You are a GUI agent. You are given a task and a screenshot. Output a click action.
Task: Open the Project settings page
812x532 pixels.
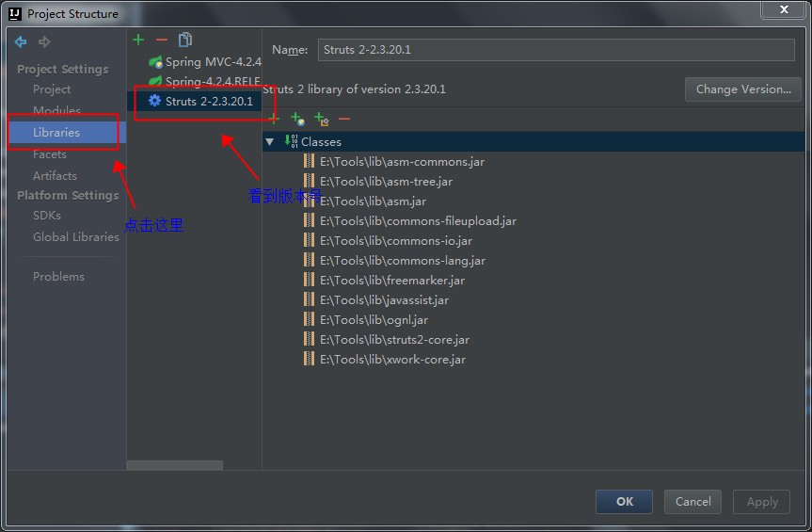52,89
